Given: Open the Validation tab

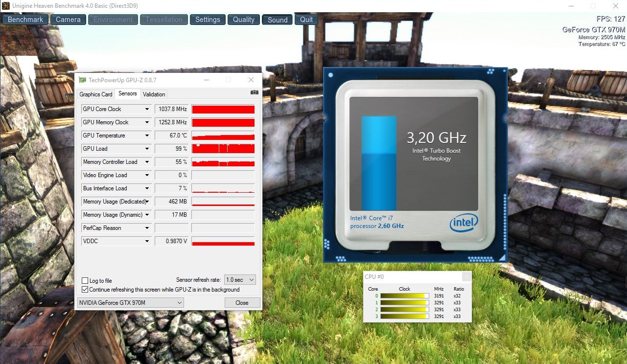Looking at the screenshot, I should [154, 94].
